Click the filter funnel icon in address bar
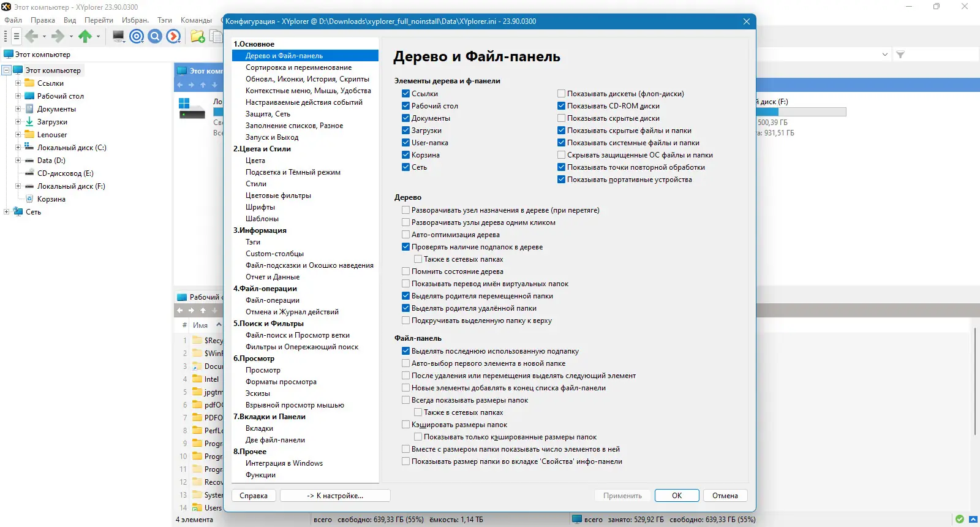Screen dimensions: 980x527 point(900,55)
